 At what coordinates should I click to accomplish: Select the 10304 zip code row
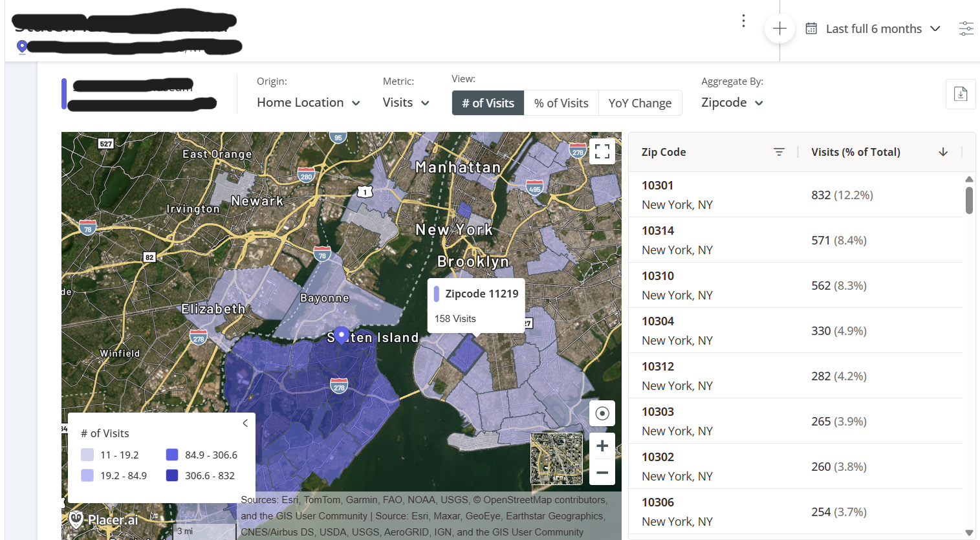(796, 330)
